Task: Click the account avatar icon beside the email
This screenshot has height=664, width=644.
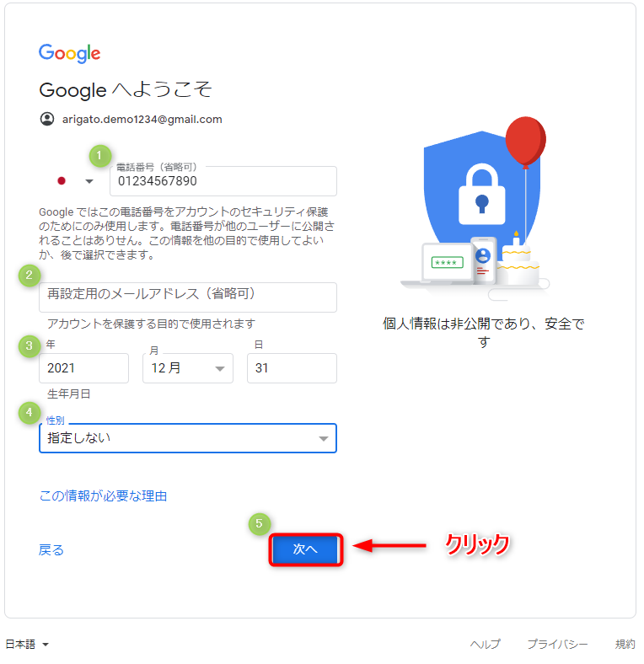Action: coord(47,119)
